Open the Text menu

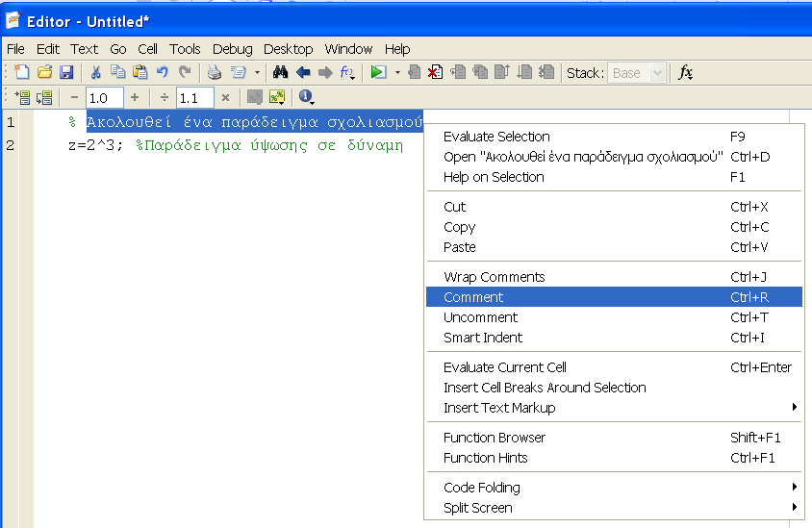84,49
